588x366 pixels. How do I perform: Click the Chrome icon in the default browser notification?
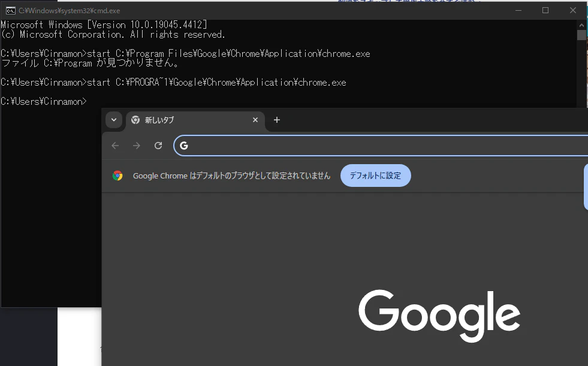(117, 176)
